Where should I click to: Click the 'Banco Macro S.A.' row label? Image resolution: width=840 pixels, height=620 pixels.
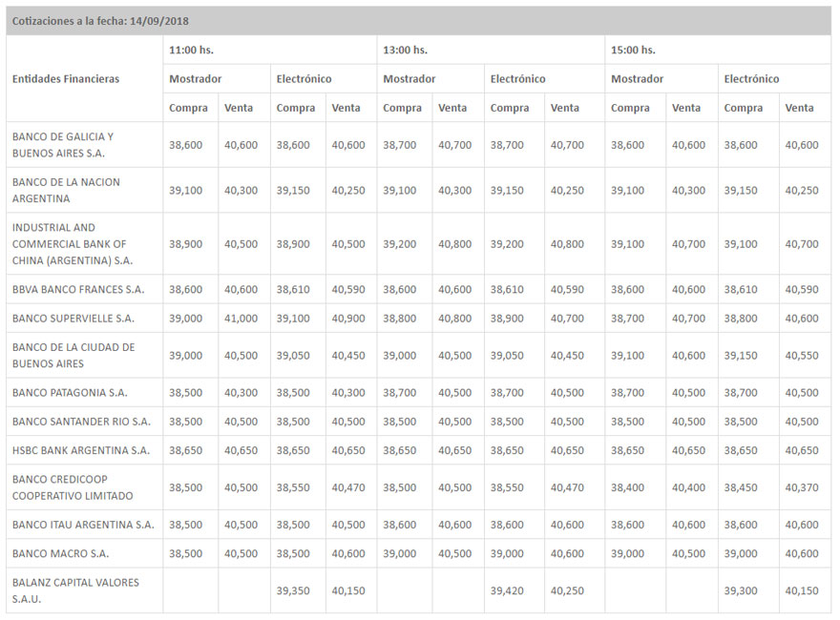point(60,553)
